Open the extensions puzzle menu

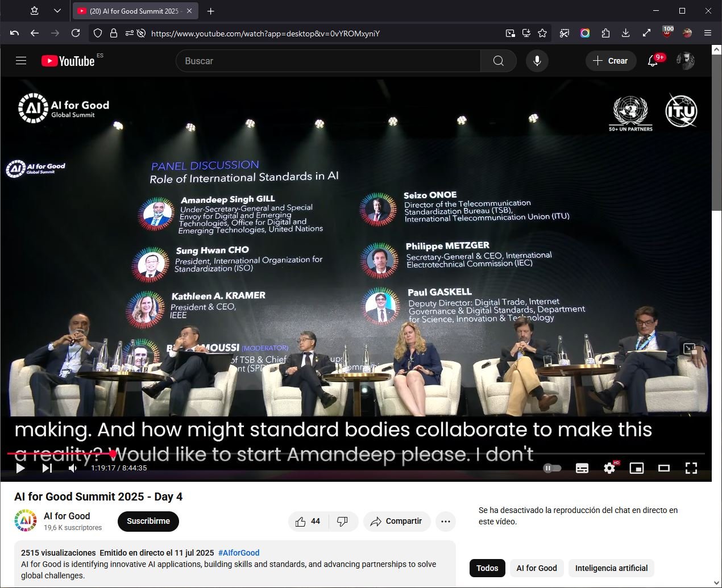[x=605, y=33]
